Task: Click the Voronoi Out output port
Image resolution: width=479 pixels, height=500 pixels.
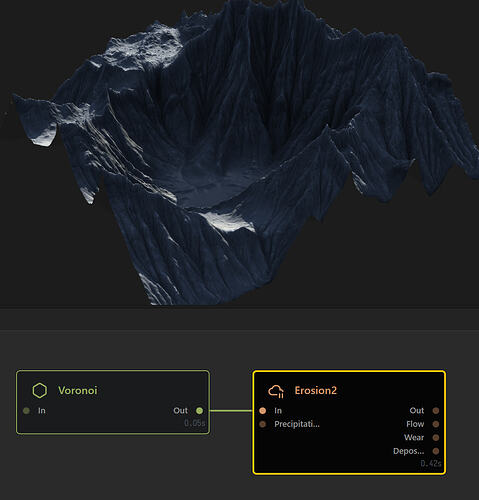Action: tap(199, 411)
